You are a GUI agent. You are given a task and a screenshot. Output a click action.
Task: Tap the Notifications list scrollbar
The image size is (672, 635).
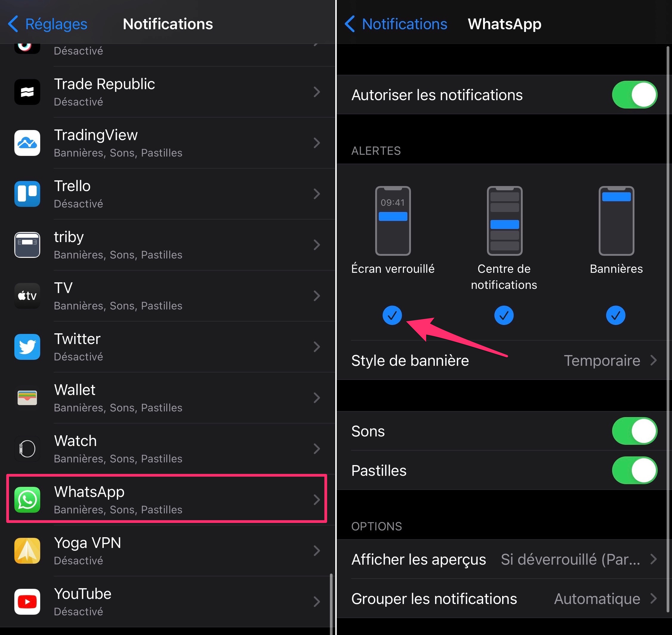(x=331, y=604)
